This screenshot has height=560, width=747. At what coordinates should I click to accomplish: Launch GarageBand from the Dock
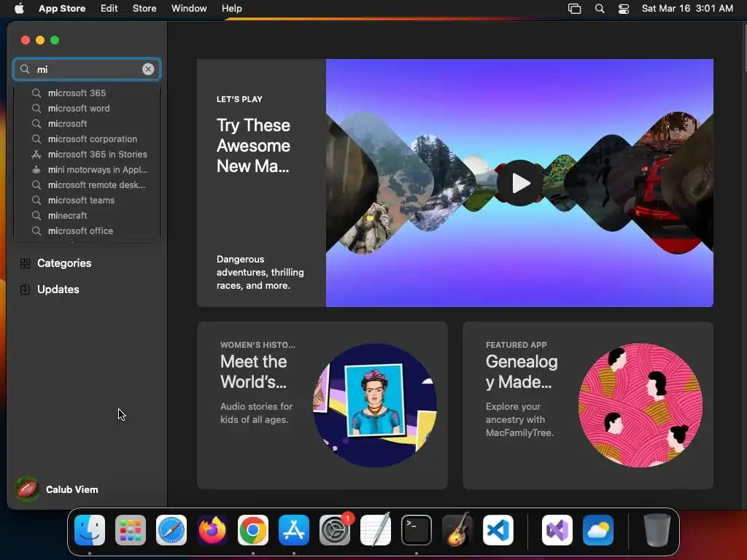pos(457,529)
